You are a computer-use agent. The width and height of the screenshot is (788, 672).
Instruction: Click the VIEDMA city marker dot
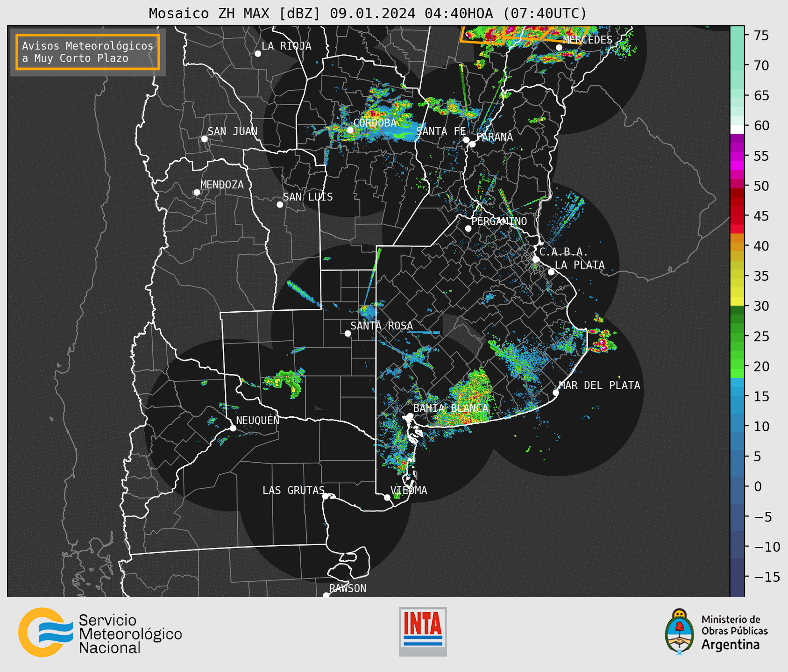[x=387, y=498]
